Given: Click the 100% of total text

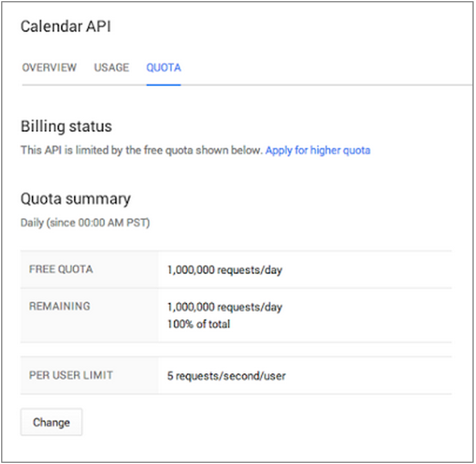Looking at the screenshot, I should (199, 324).
